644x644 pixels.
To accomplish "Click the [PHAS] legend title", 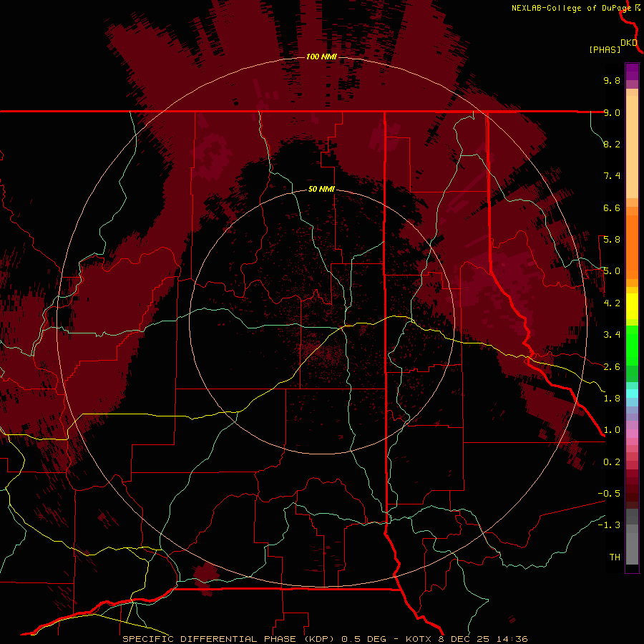I will coord(605,50).
